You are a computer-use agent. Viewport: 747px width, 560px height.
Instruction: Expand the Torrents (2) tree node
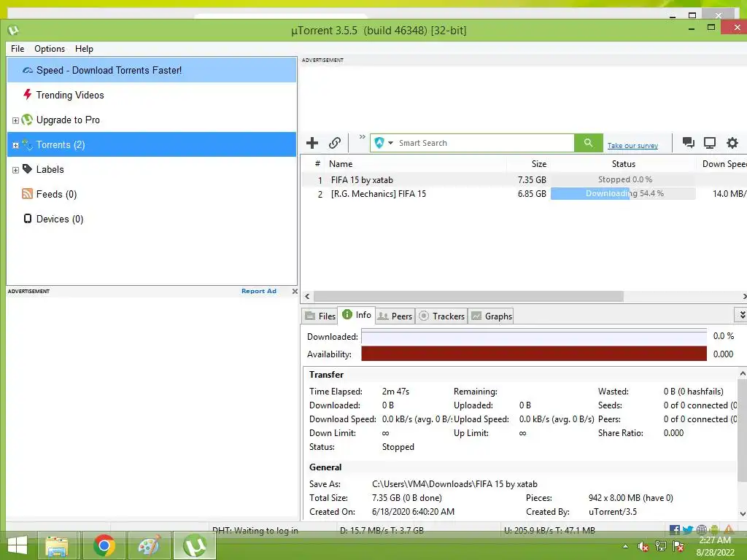point(15,145)
